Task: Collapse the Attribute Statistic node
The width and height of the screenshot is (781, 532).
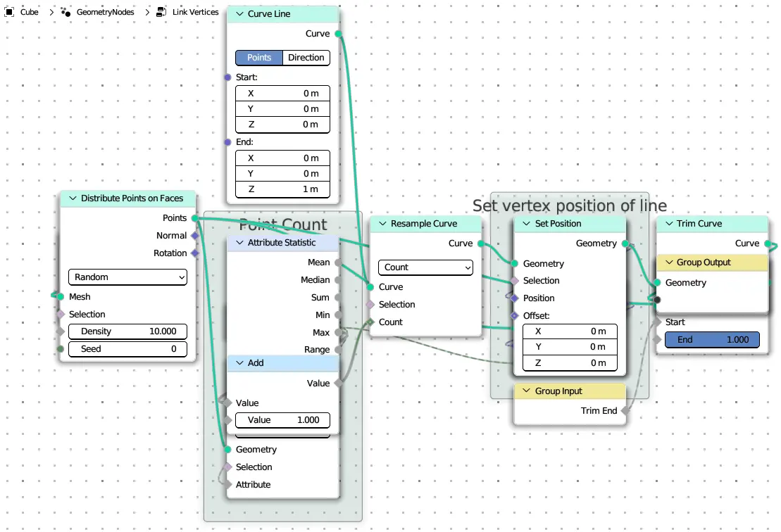Action: tap(239, 242)
